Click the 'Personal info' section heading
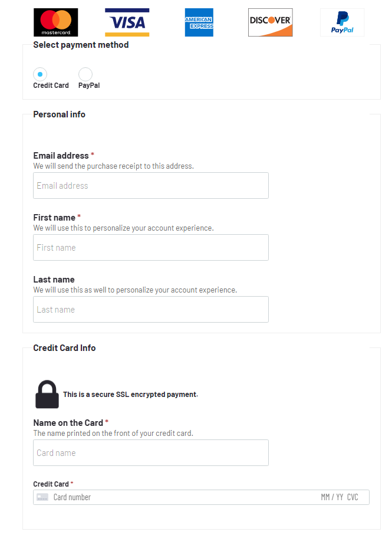The image size is (392, 535). (x=59, y=114)
